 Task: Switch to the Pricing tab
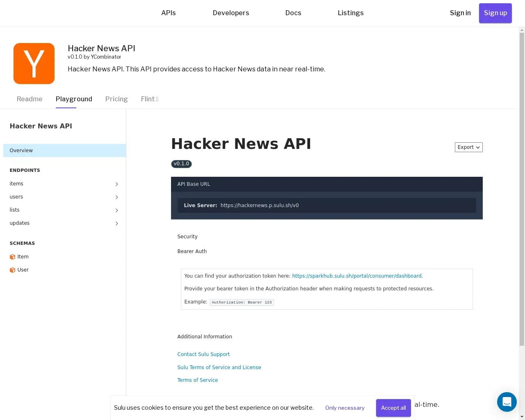coord(116,99)
